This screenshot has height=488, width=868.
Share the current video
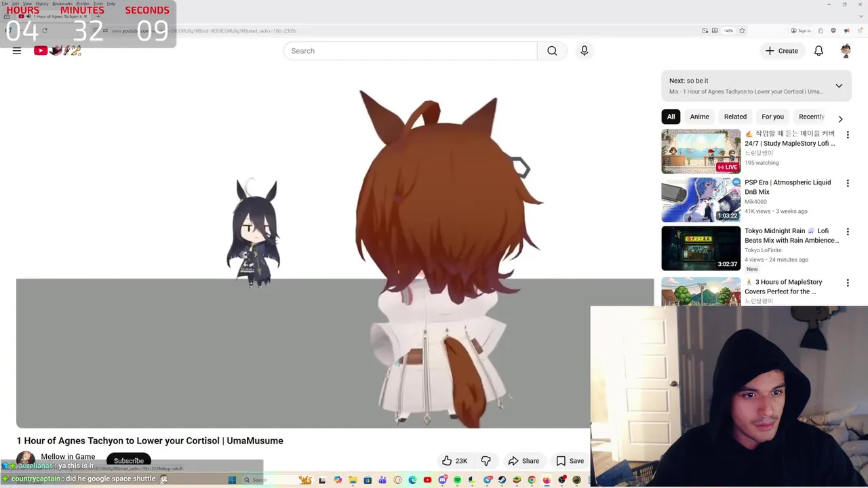524,461
